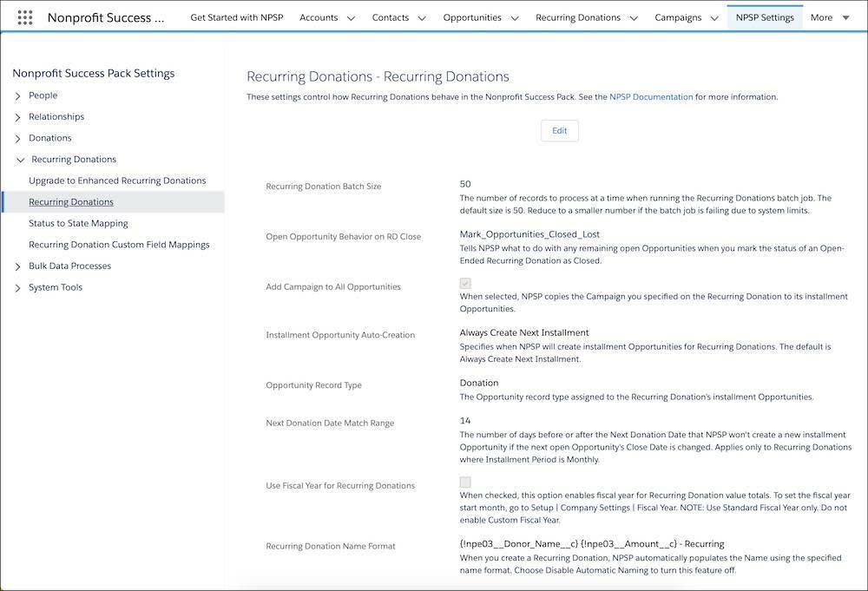868x591 pixels.
Task: Open Upgrade to Enhanced Recurring Donations
Action: pos(117,181)
